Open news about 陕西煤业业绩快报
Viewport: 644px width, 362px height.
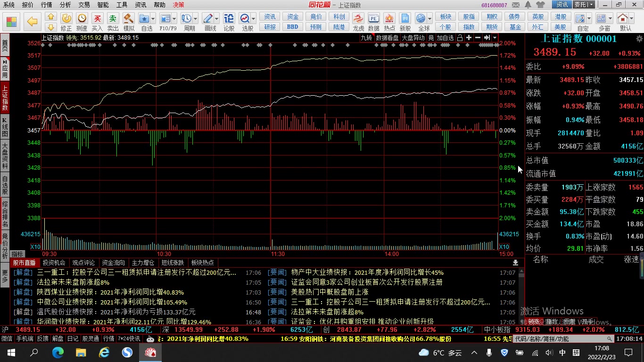point(110,292)
